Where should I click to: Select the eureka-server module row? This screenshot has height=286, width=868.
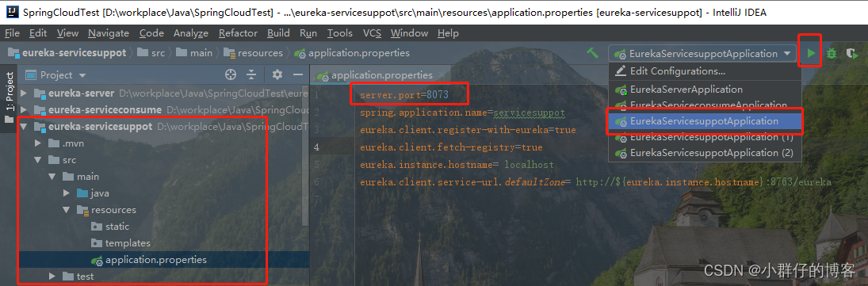coord(163,93)
